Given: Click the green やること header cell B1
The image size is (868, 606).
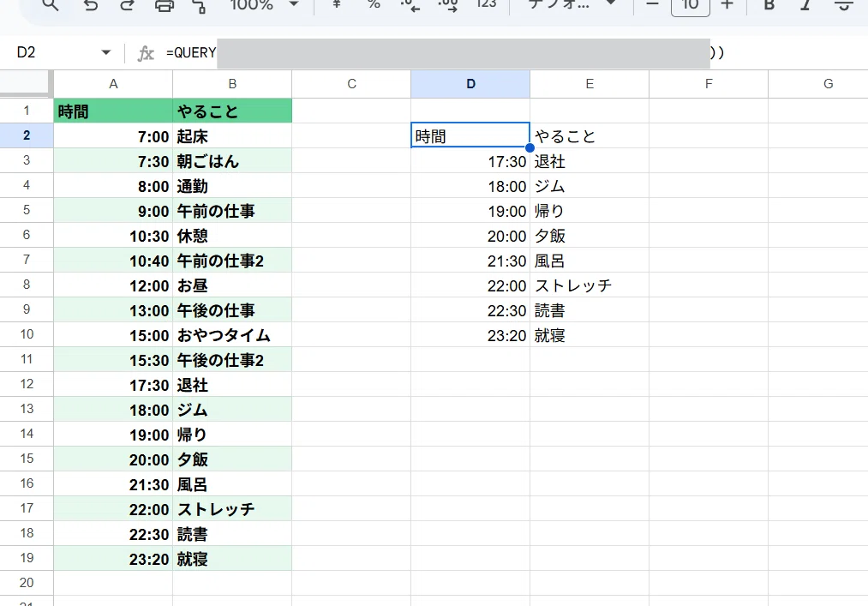Looking at the screenshot, I should pyautogui.click(x=232, y=111).
